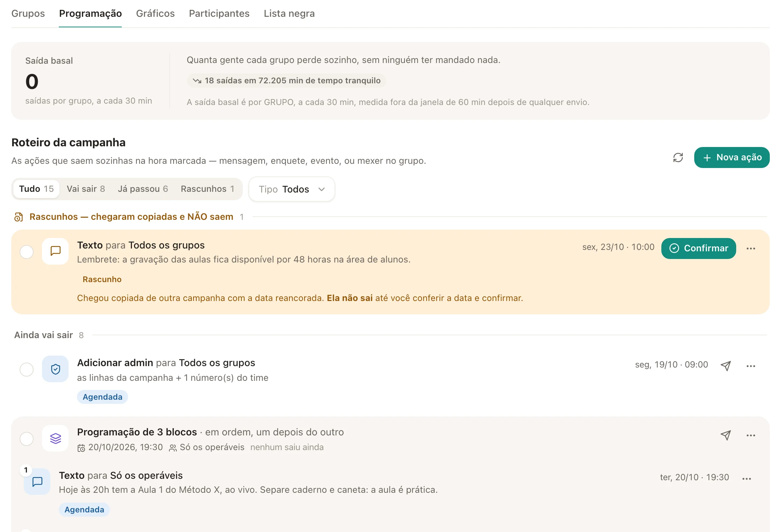Click the text nenhum saiu ainda
This screenshot has width=781, height=532.
point(287,448)
